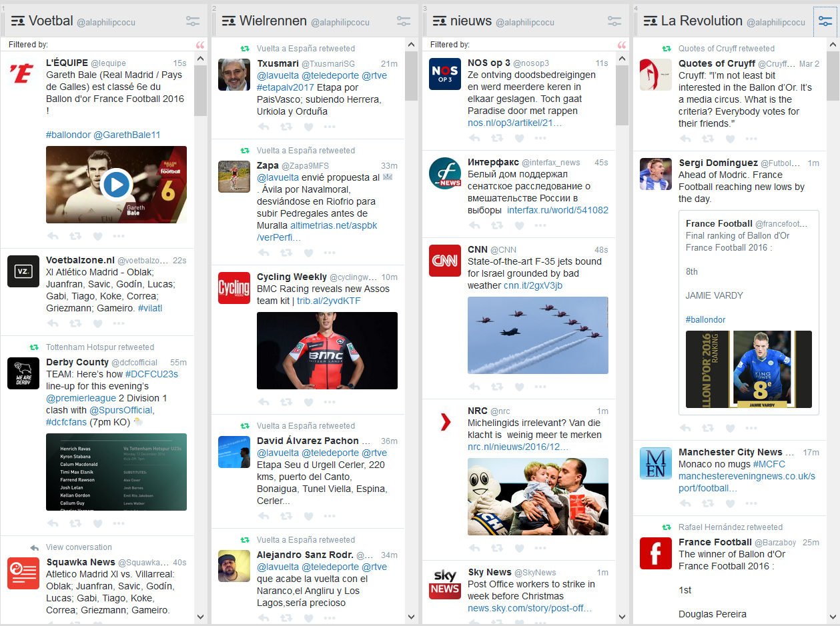Reply to CNN F-35 tweet
The height and width of the screenshot is (626, 840).
coord(474,387)
